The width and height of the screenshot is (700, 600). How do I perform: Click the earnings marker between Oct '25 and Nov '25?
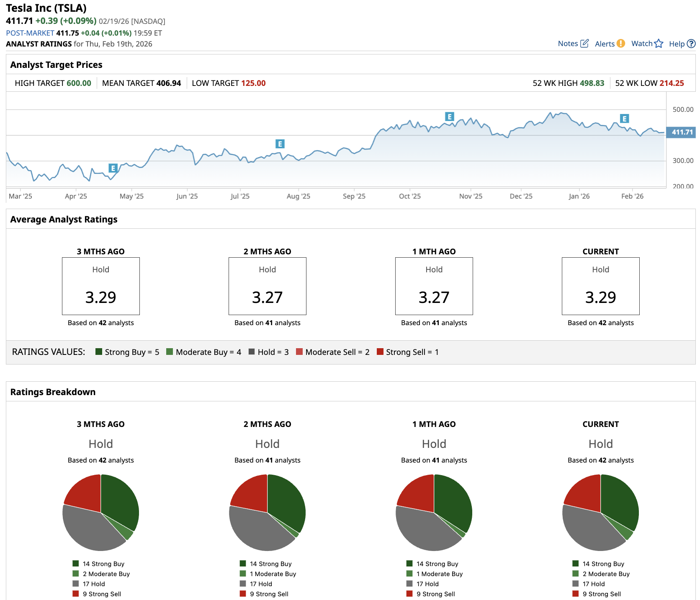coord(449,116)
